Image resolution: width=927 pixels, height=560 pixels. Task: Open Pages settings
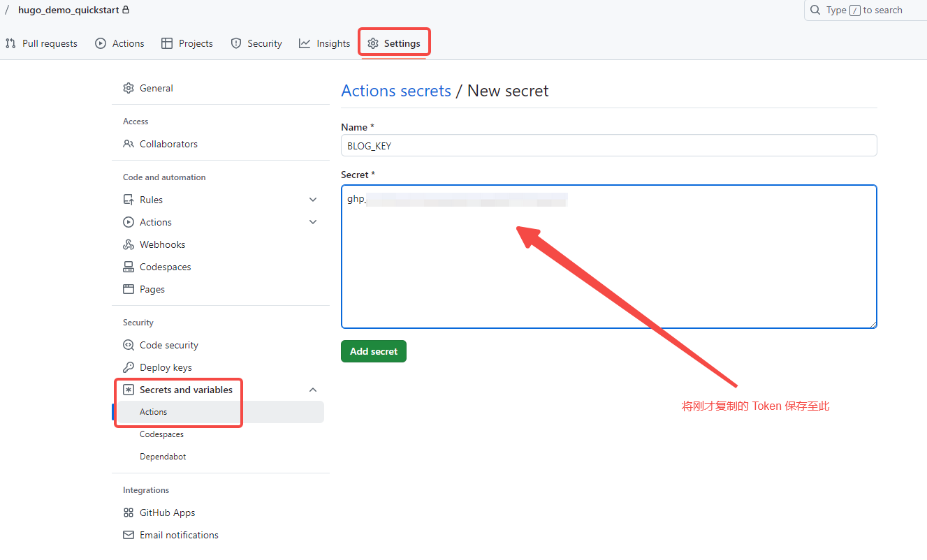(221, 289)
